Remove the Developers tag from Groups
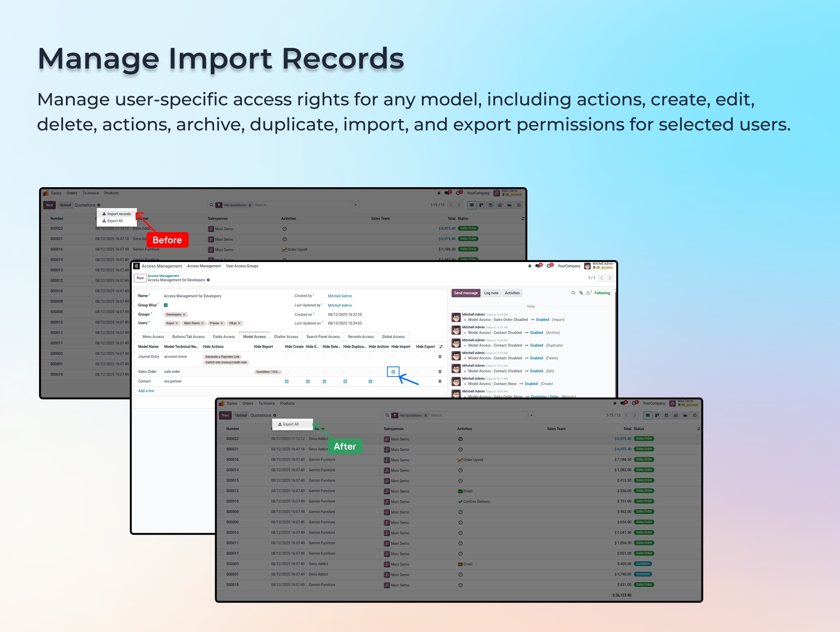Image resolution: width=840 pixels, height=632 pixels. [184, 314]
